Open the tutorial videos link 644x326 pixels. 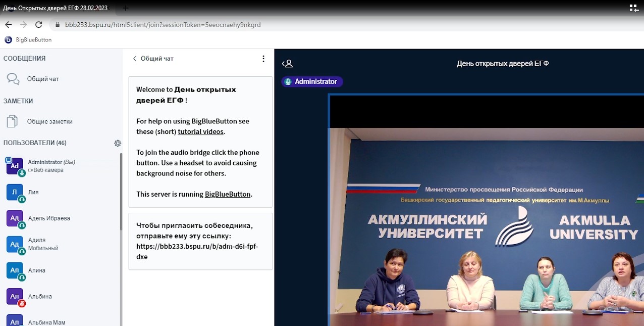(x=201, y=131)
